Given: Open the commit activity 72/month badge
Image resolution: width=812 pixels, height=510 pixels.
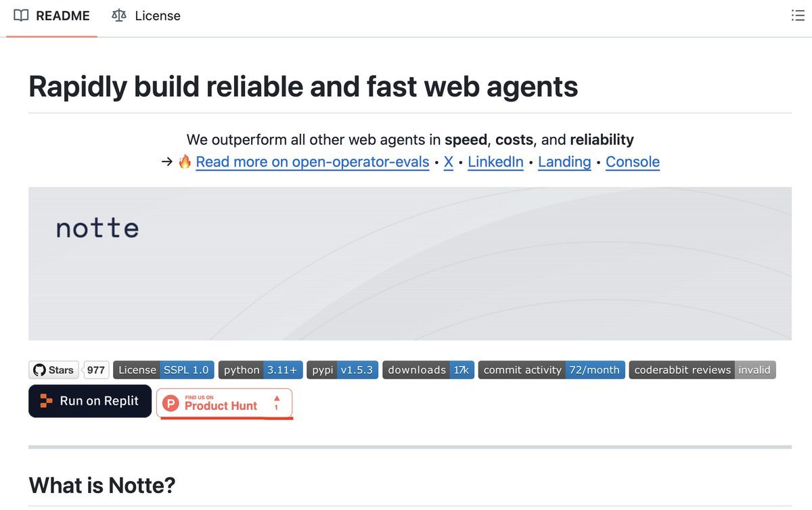Looking at the screenshot, I should point(551,370).
